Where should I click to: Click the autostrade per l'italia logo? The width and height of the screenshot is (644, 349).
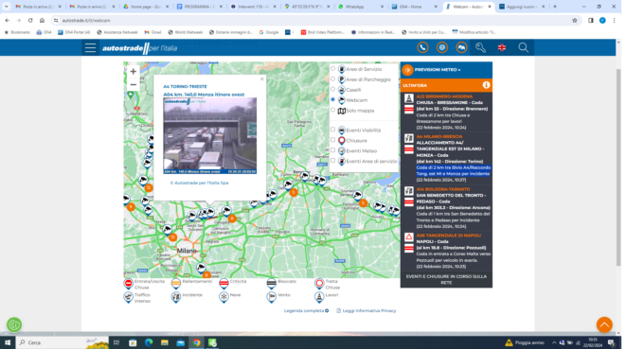139,48
